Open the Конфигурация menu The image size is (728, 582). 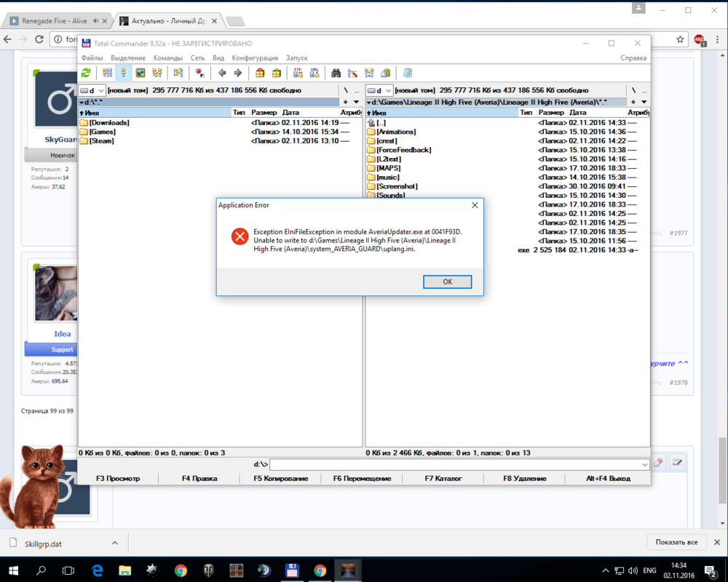[255, 57]
